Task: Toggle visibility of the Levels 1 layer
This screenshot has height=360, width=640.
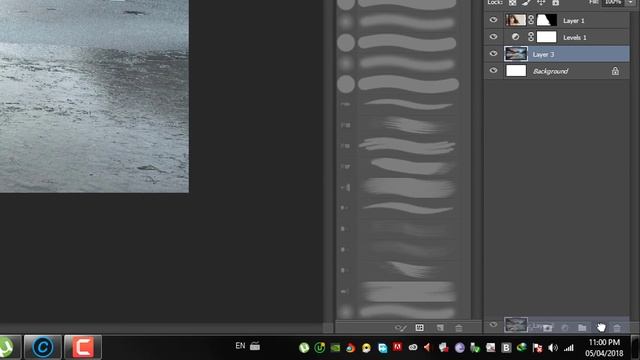Action: [x=493, y=37]
